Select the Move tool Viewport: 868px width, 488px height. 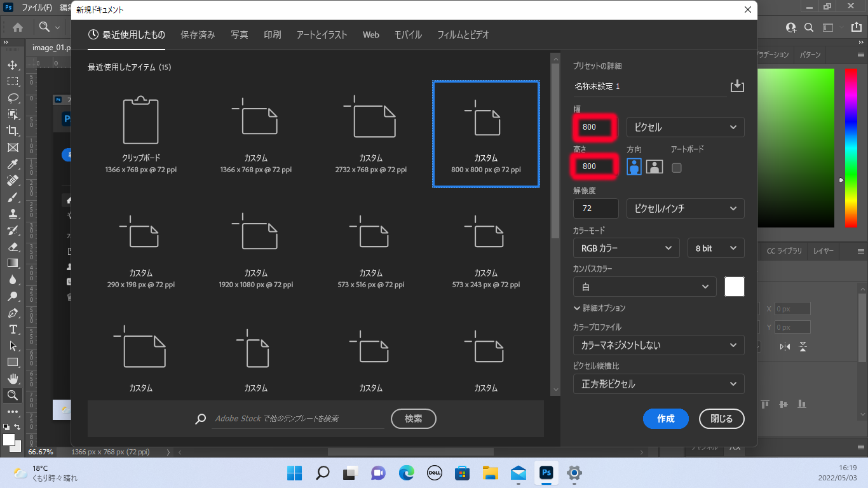coord(13,65)
